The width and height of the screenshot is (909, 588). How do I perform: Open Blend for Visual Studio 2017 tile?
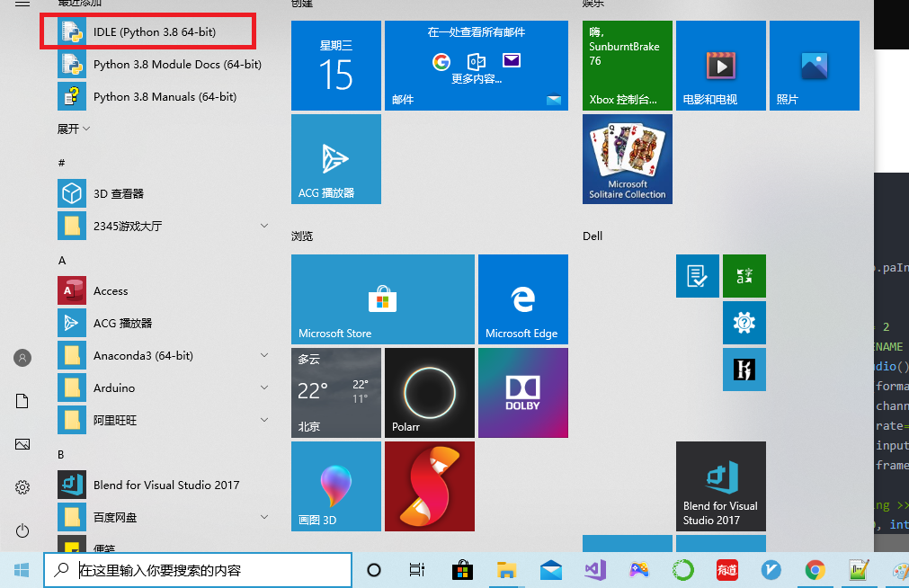721,486
